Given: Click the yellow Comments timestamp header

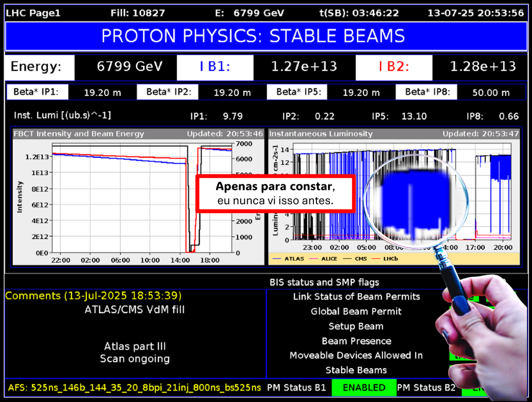Looking at the screenshot, I should tap(93, 295).
